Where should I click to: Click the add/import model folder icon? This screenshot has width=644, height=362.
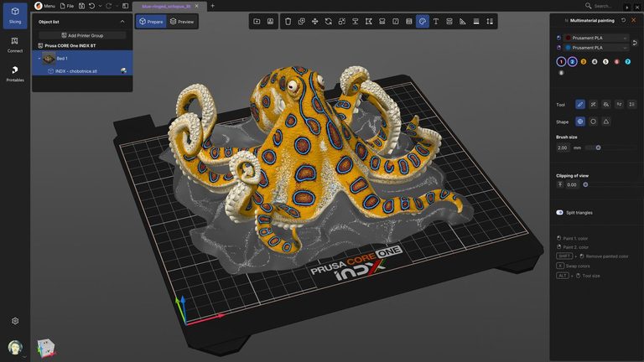point(257,21)
